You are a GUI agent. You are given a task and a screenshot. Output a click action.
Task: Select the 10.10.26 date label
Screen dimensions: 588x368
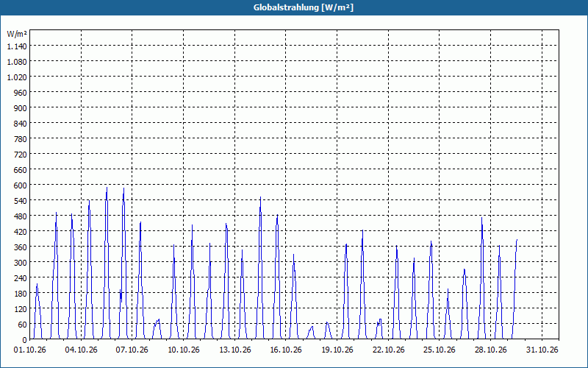click(183, 350)
